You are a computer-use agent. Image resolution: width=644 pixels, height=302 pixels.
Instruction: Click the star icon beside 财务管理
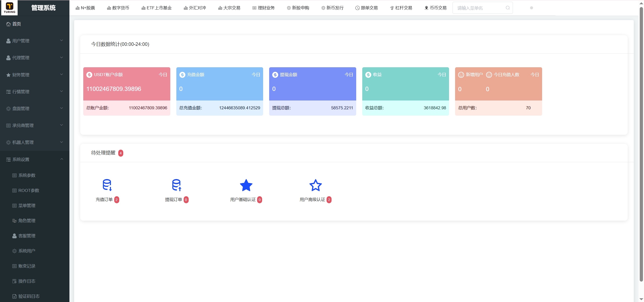point(8,75)
